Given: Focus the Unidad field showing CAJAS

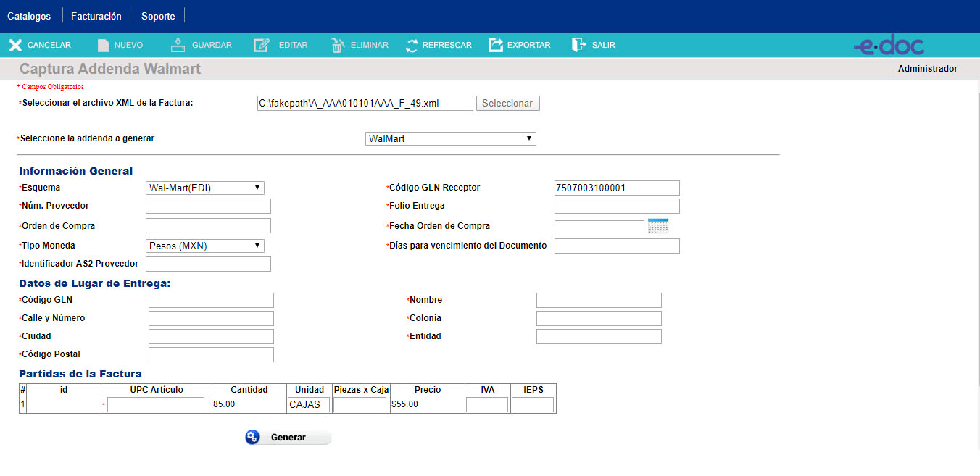Looking at the screenshot, I should (309, 404).
